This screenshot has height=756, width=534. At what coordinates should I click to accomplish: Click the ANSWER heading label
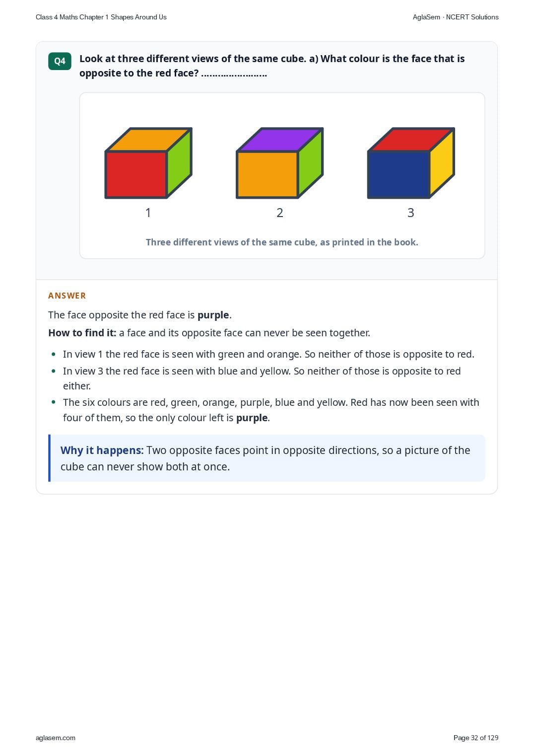[67, 296]
